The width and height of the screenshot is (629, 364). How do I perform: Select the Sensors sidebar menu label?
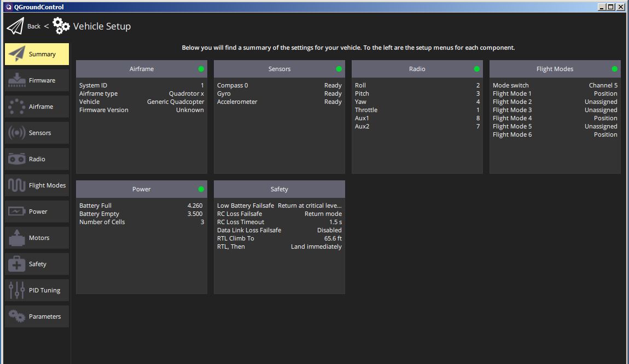[x=40, y=133]
